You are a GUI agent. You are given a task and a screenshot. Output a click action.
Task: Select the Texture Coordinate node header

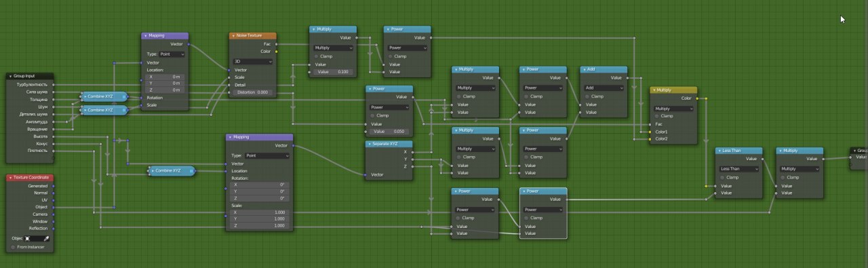click(30, 178)
